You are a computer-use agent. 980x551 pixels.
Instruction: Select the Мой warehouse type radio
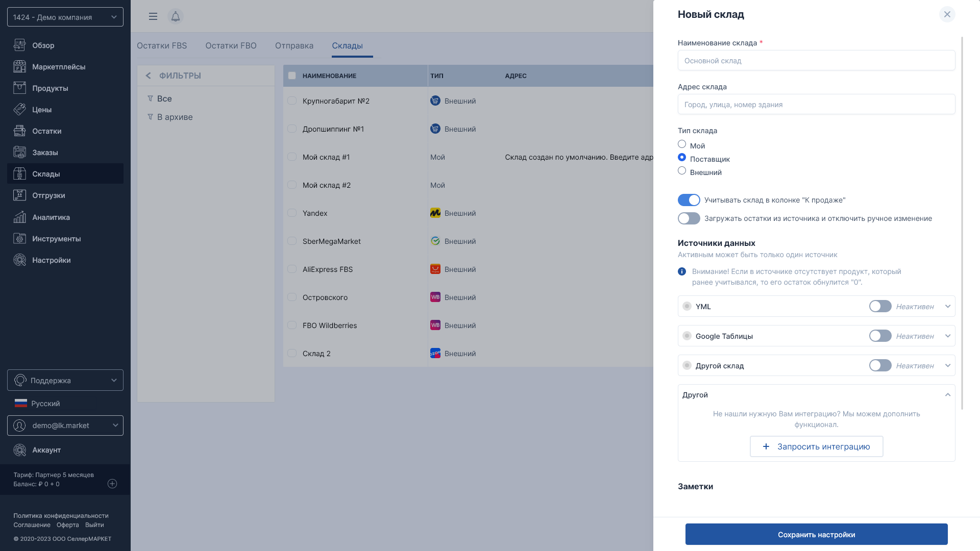pos(682,144)
